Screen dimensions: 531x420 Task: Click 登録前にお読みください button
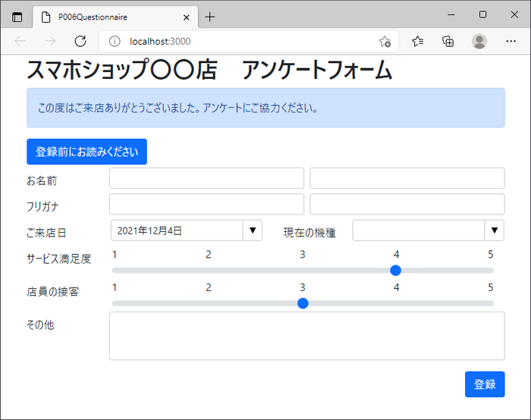[86, 152]
